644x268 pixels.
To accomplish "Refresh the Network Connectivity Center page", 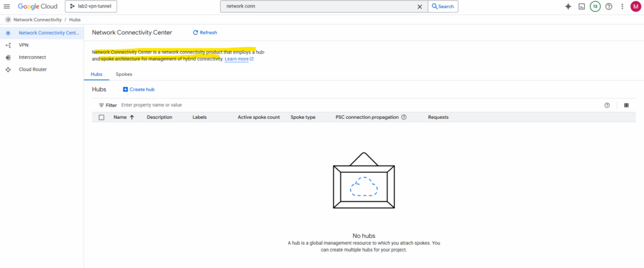I will pyautogui.click(x=205, y=33).
